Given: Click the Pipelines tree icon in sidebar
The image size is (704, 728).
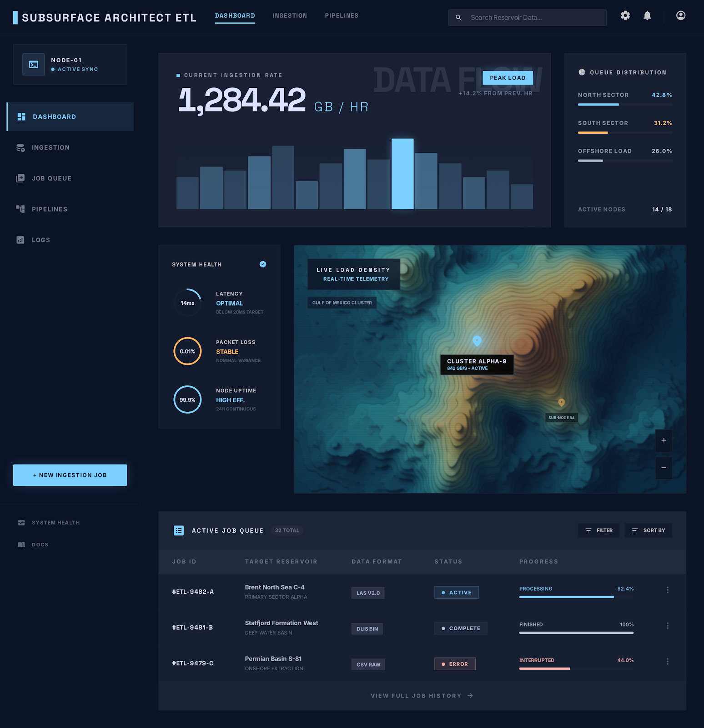Looking at the screenshot, I should (20, 209).
